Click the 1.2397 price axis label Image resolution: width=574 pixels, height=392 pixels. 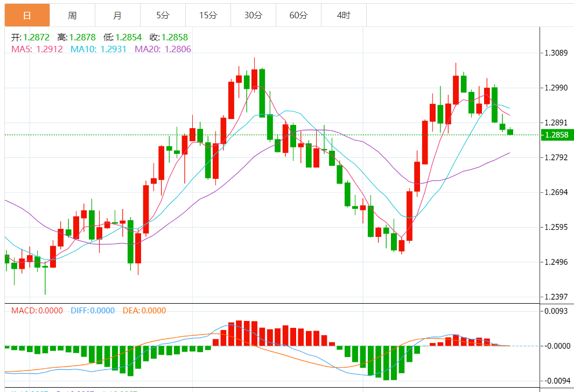[x=556, y=297]
